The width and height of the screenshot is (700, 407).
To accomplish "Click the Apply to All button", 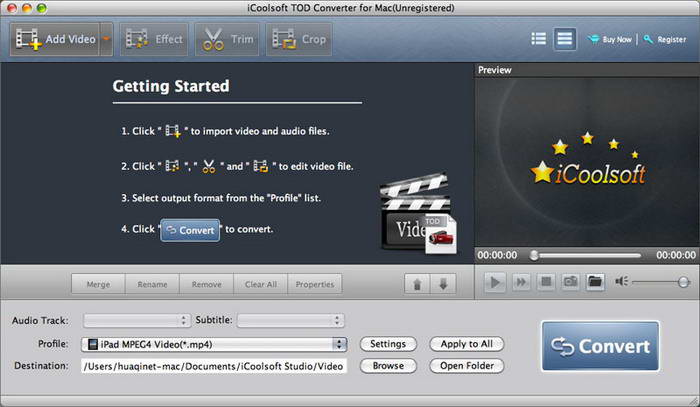I will tap(467, 344).
